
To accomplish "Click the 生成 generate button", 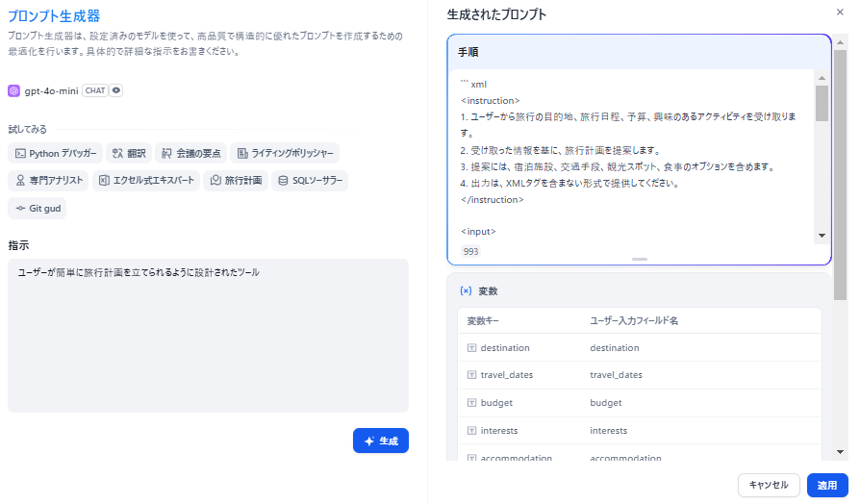I will [381, 441].
